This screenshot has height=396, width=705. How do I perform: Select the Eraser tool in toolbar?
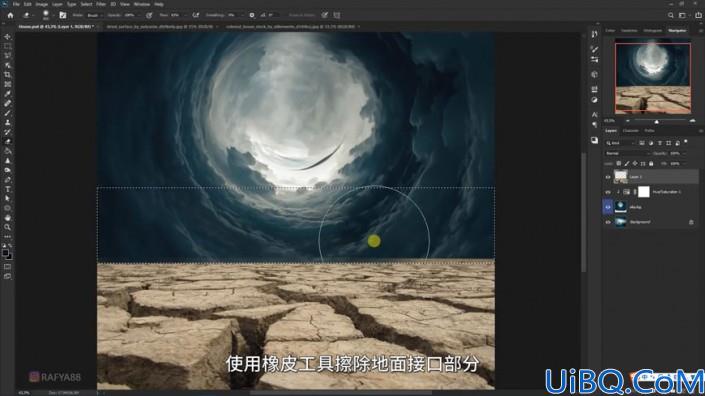(8, 142)
